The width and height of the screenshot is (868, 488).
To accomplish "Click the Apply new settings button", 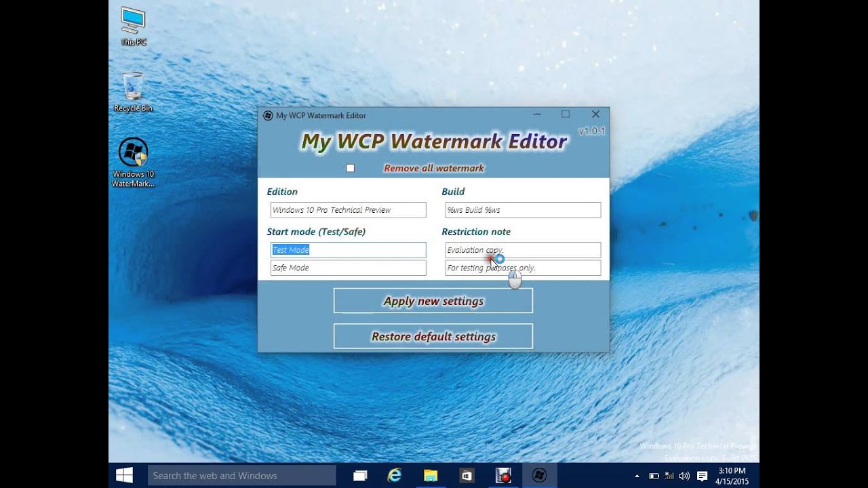I will click(x=433, y=301).
